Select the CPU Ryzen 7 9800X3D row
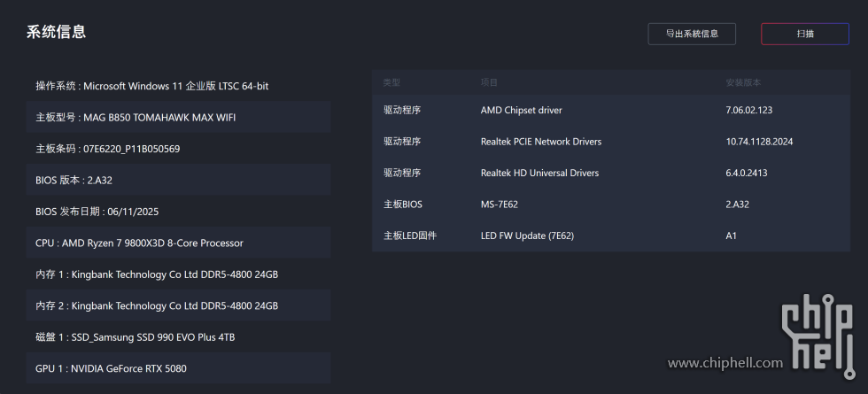 coord(178,243)
